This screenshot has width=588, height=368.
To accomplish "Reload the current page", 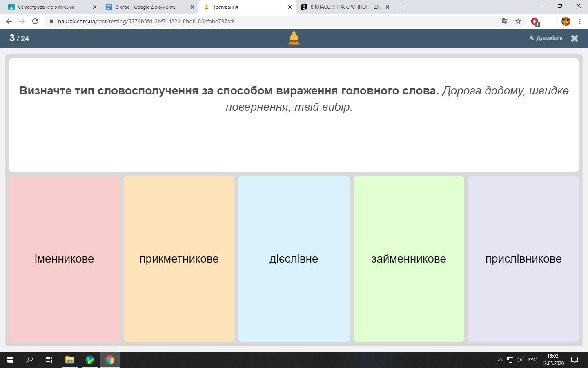I will [x=35, y=21].
